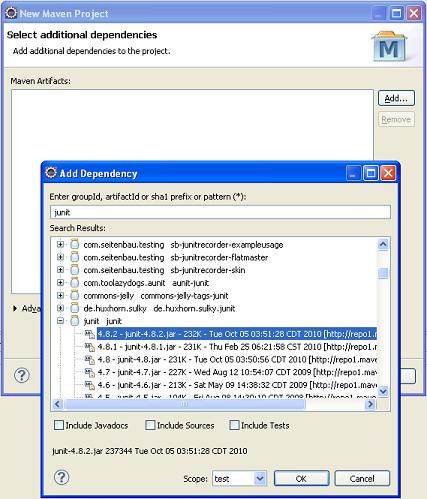
Task: Enable the Include Tests checkbox
Action: [234, 425]
